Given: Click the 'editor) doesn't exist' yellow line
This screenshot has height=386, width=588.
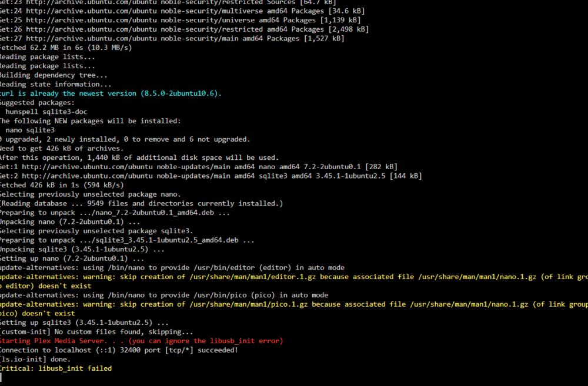Looking at the screenshot, I should [46, 286].
